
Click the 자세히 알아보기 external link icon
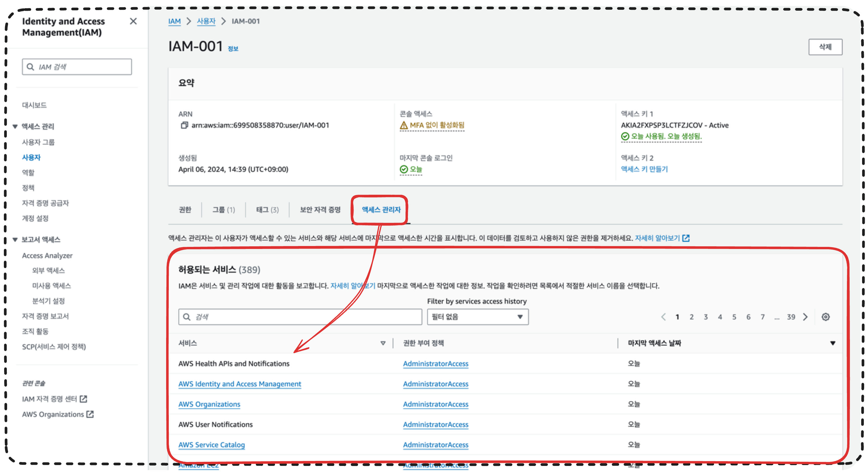(685, 238)
